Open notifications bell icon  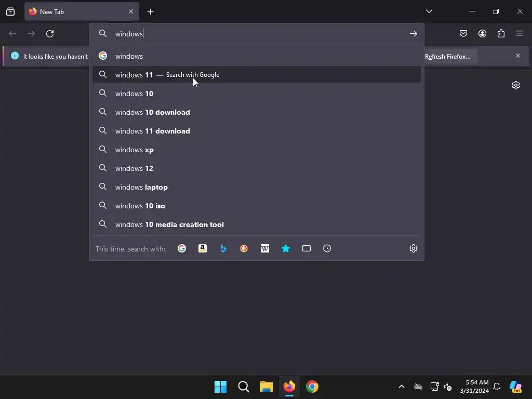coord(497,387)
